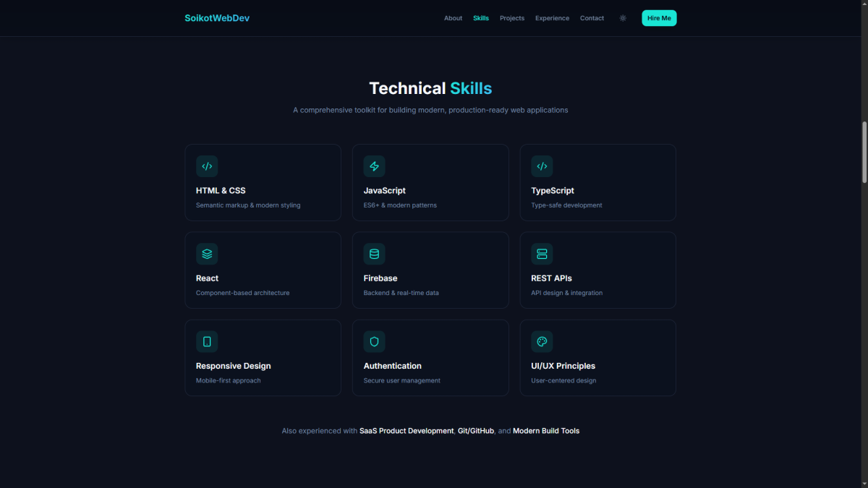This screenshot has width=868, height=488.
Task: Open the Experience nav link
Action: (x=552, y=18)
